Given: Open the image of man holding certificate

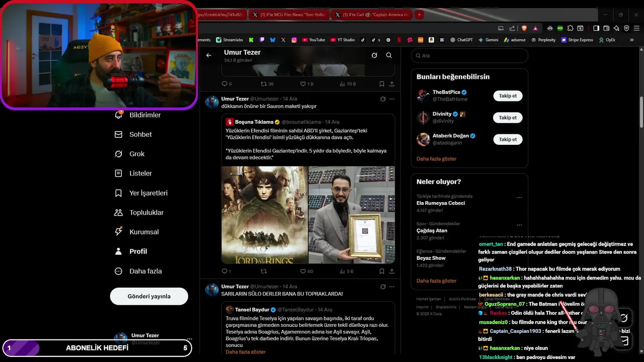Looking at the screenshot, I should point(352,215).
